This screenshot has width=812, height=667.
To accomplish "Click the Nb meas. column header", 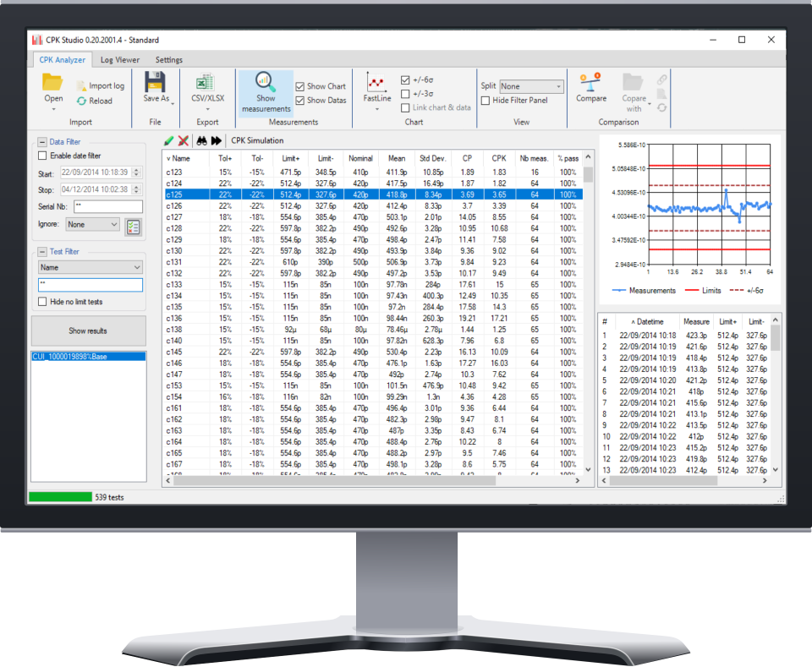I will pos(534,158).
